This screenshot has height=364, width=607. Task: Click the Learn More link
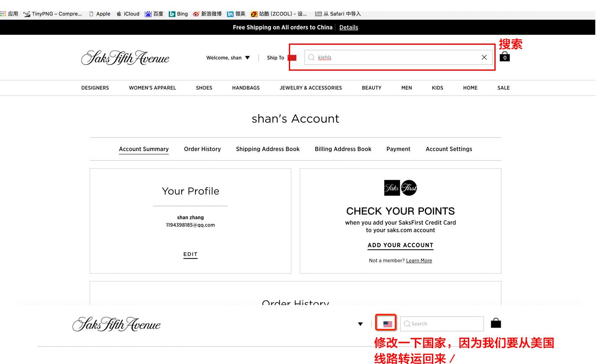pos(419,261)
